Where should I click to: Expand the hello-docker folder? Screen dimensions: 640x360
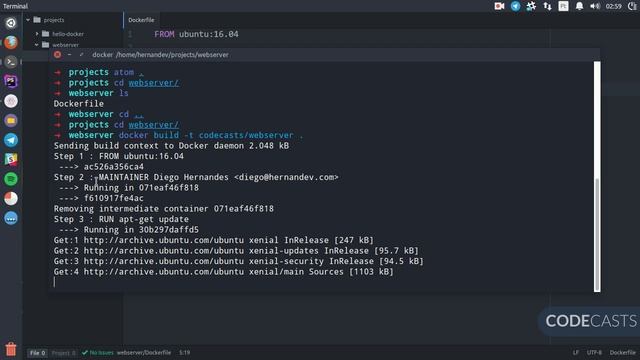coord(36,34)
